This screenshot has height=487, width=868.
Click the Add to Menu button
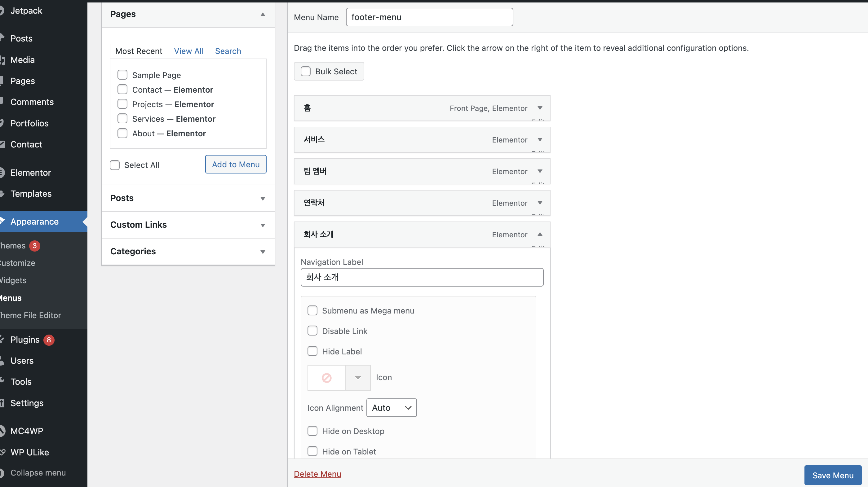point(236,165)
